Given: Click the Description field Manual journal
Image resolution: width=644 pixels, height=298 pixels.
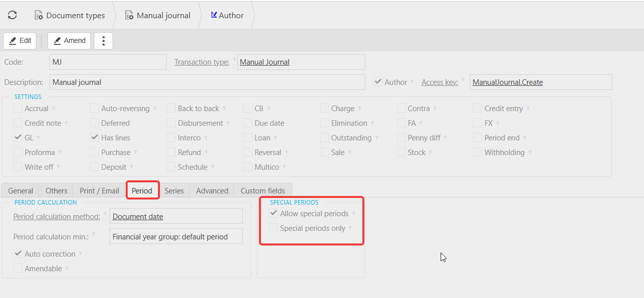Looking at the screenshot, I should pos(207,82).
